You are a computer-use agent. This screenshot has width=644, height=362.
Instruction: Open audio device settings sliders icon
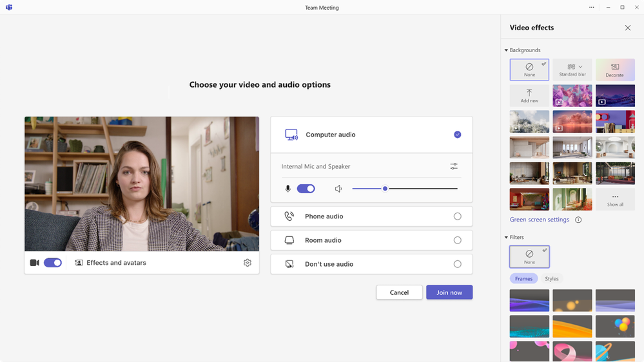point(454,166)
